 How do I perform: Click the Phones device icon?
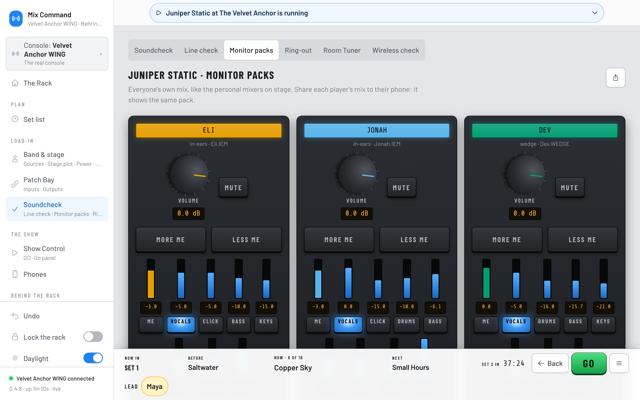[x=15, y=274]
